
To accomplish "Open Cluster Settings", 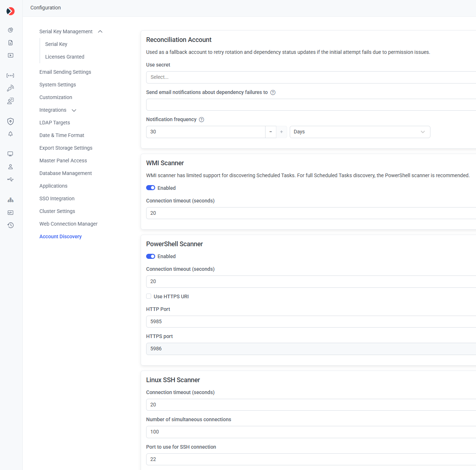I will [57, 211].
